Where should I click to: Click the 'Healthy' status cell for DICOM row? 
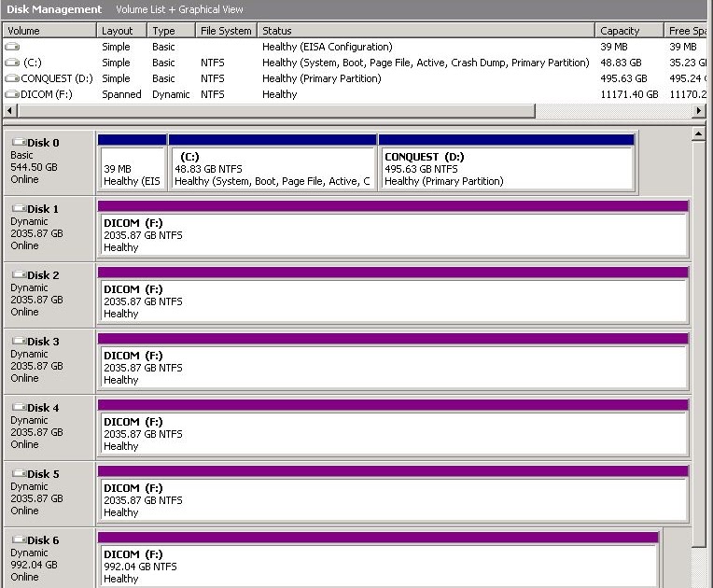click(280, 94)
